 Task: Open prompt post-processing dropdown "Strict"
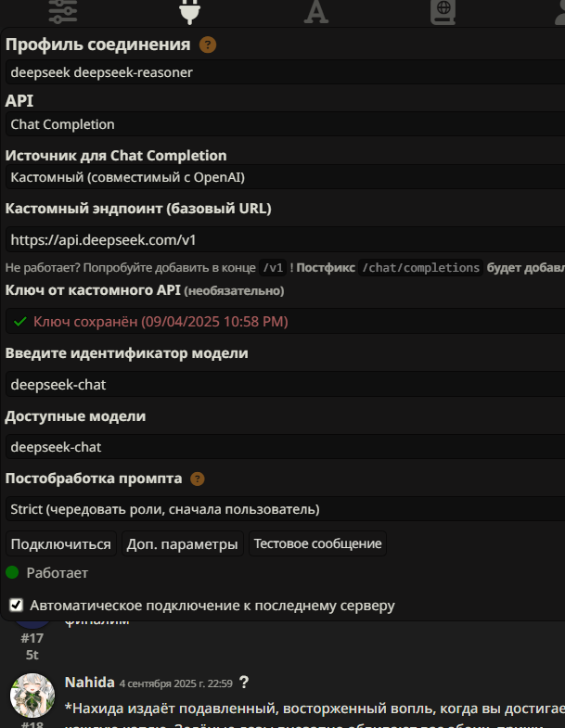click(x=283, y=509)
